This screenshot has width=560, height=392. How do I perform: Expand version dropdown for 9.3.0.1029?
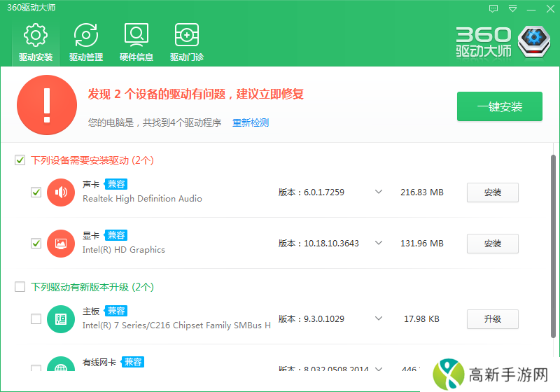[x=379, y=318]
